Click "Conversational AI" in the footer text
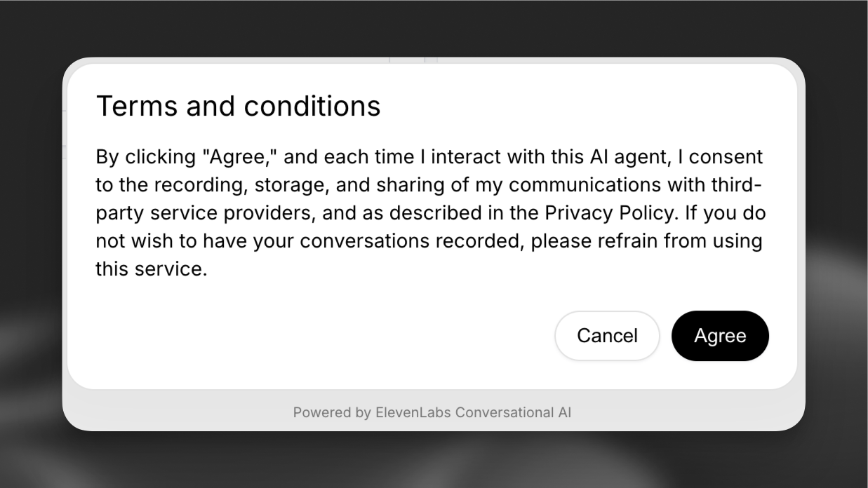 point(513,412)
